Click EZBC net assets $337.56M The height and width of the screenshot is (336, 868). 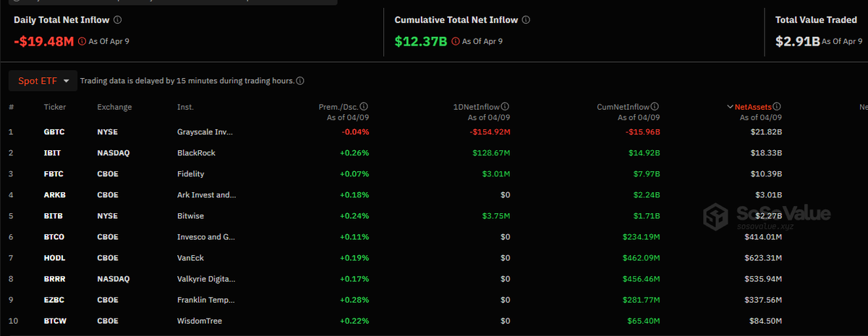click(x=763, y=300)
